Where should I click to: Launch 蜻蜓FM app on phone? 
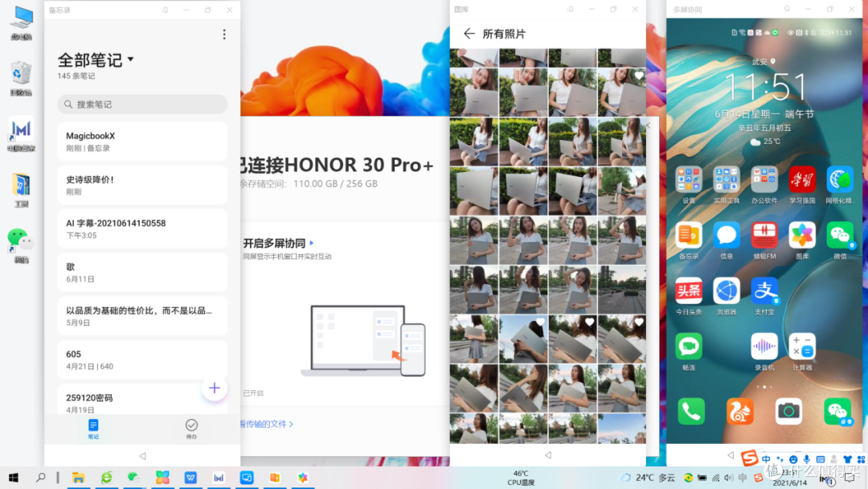pyautogui.click(x=764, y=241)
